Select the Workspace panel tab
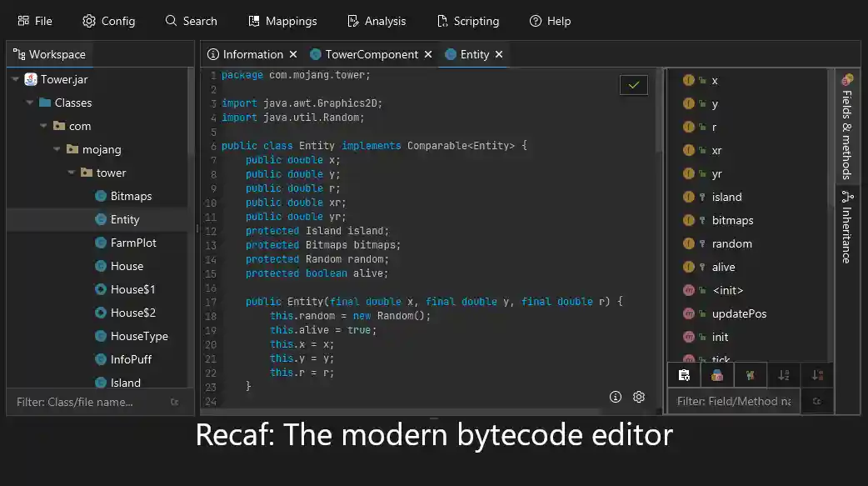 point(49,54)
